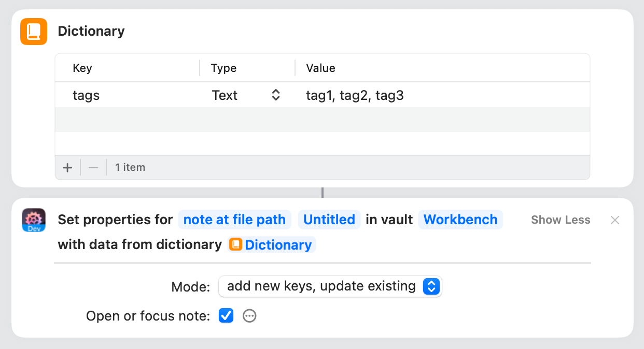Image resolution: width=644 pixels, height=349 pixels.
Task: Edit the tags key cell
Action: [87, 95]
